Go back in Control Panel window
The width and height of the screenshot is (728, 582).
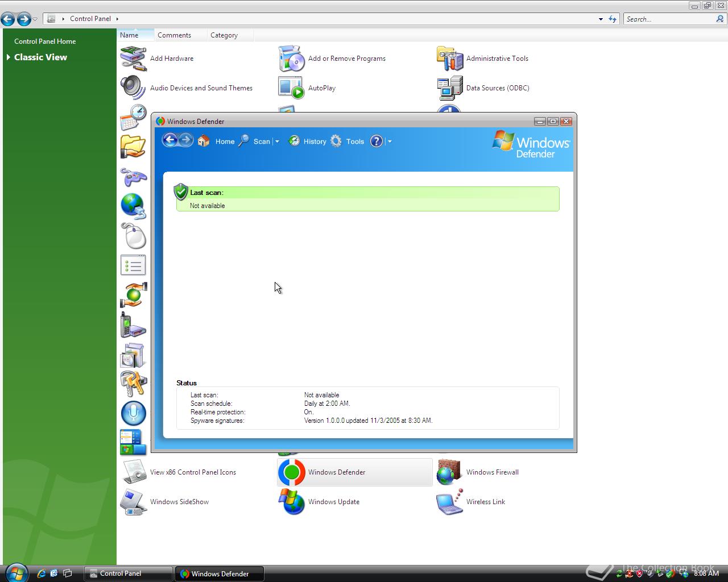8,19
